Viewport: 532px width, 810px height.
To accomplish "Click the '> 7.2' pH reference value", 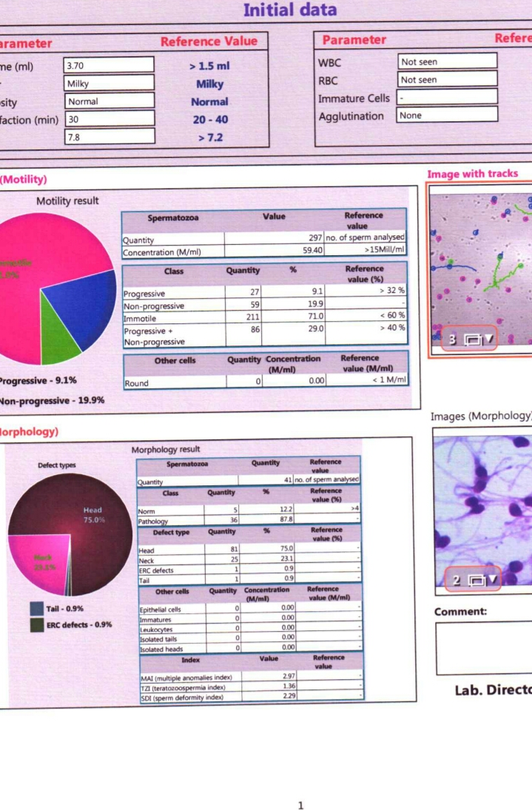I will (210, 138).
